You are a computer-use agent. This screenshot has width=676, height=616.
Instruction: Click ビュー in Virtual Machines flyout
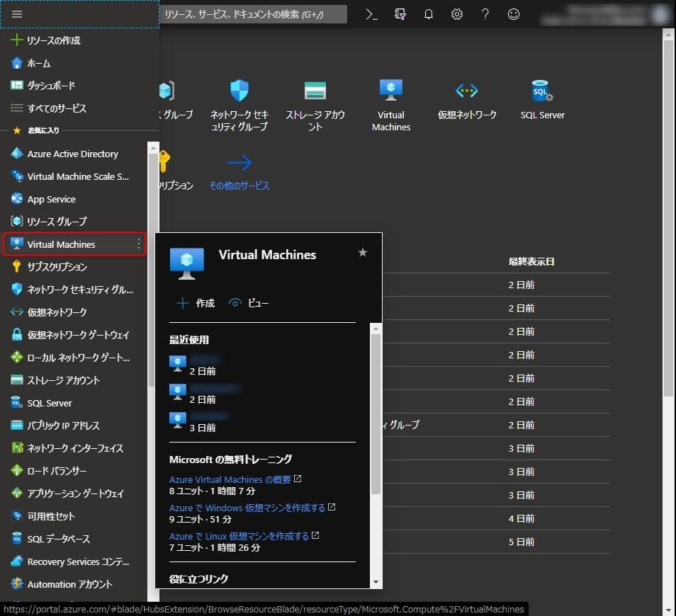click(x=249, y=303)
